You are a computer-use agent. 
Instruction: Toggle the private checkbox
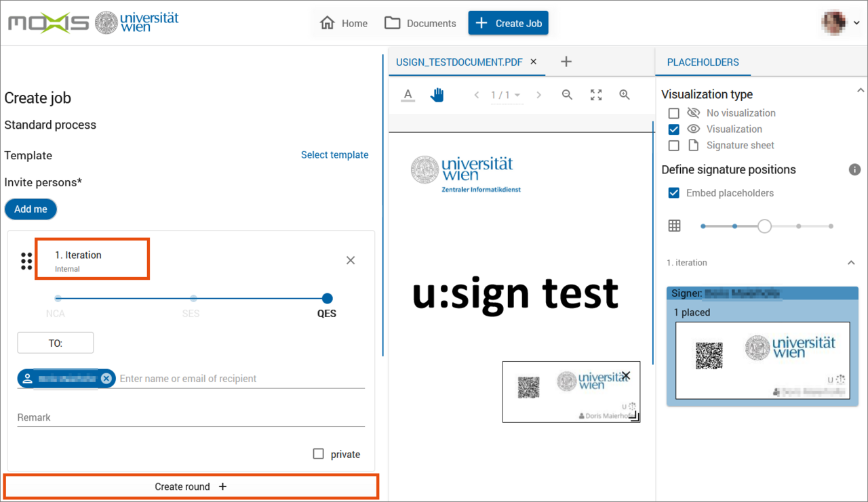pos(319,454)
